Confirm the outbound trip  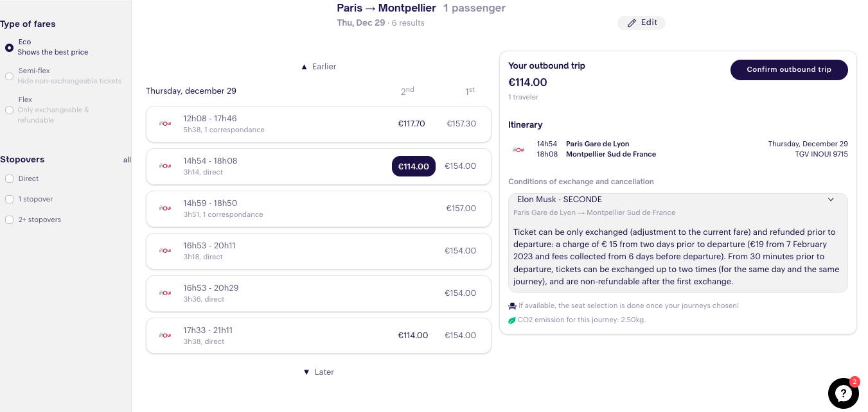click(x=788, y=70)
